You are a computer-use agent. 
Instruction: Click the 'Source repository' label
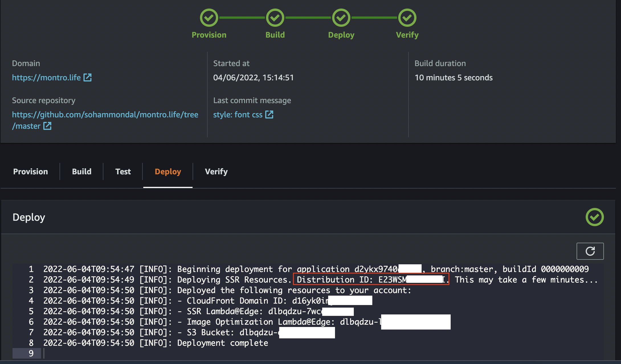click(44, 100)
